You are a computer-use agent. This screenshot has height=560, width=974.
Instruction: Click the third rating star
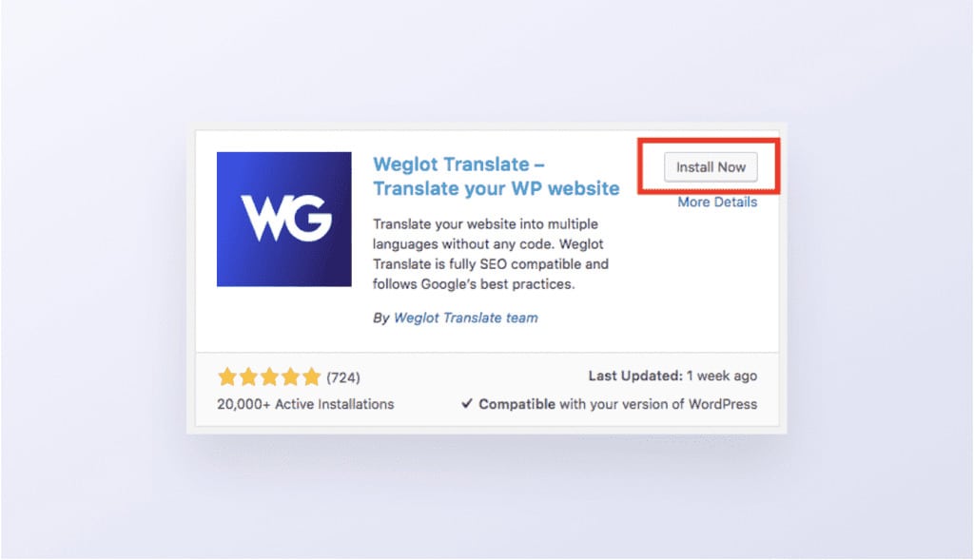pos(269,377)
